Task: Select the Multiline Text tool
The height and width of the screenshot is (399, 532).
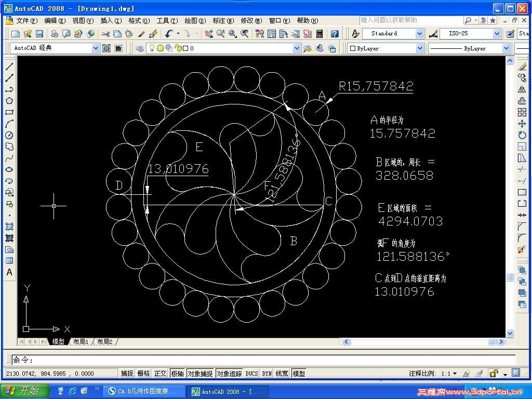Action: pos(9,272)
